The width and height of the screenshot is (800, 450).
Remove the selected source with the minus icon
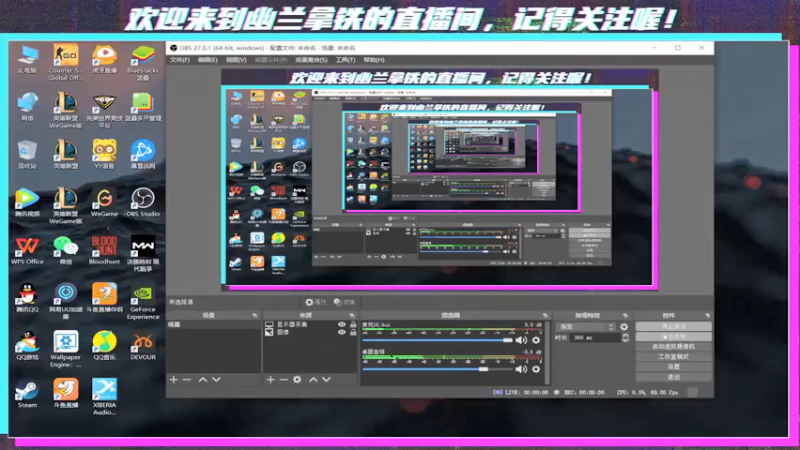tap(284, 380)
